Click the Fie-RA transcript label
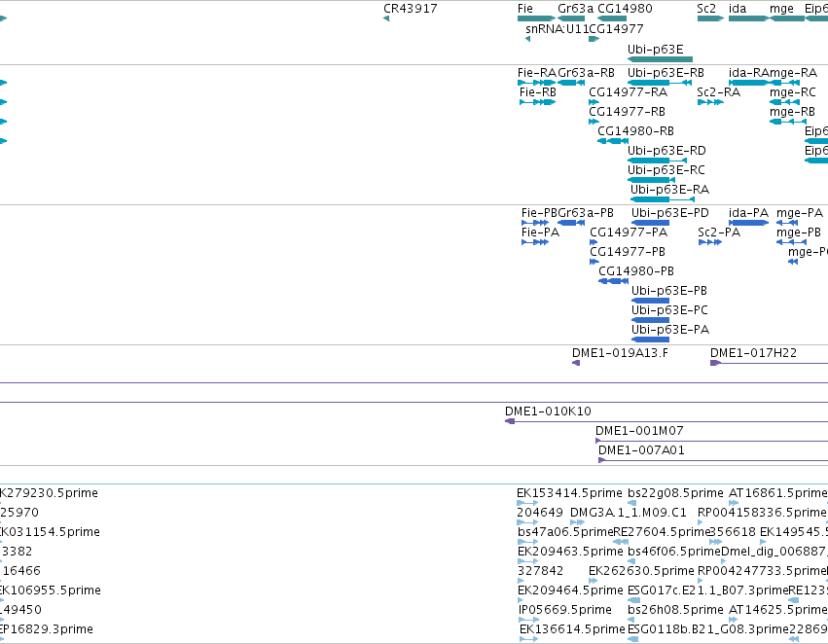 (x=537, y=73)
